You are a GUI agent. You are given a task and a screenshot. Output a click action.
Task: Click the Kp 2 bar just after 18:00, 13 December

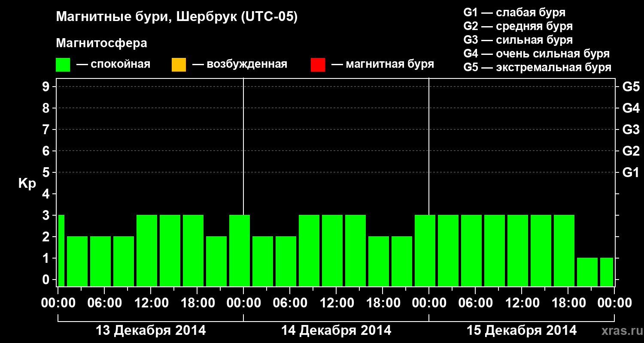point(216,261)
